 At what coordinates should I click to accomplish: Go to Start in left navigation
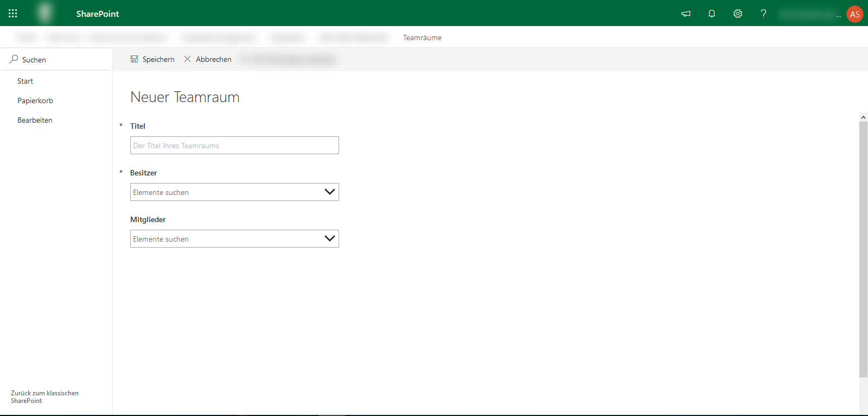click(25, 81)
